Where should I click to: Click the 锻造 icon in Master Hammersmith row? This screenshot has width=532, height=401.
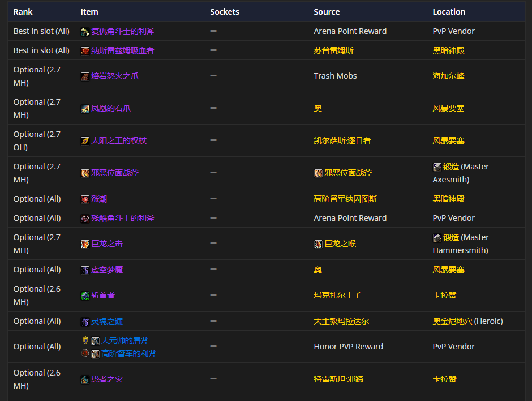pos(437,238)
